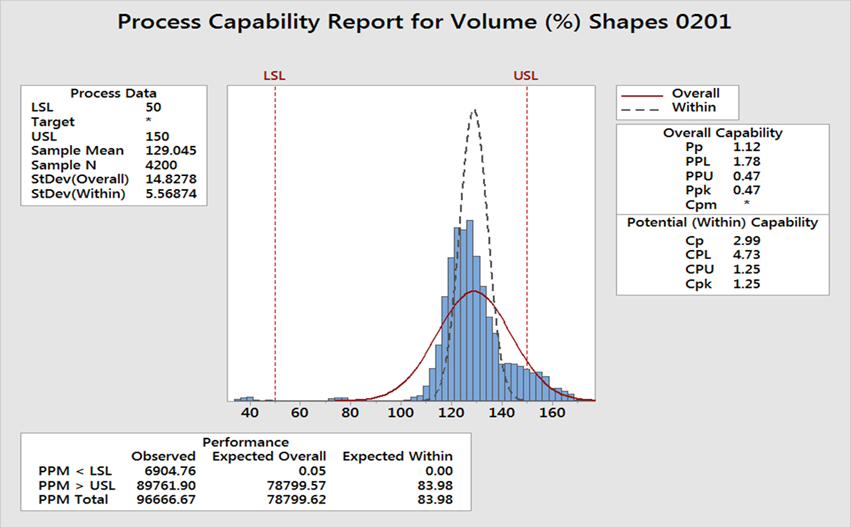Click the Sample Mean value 129.045
The width and height of the screenshot is (851, 528).
coord(168,150)
